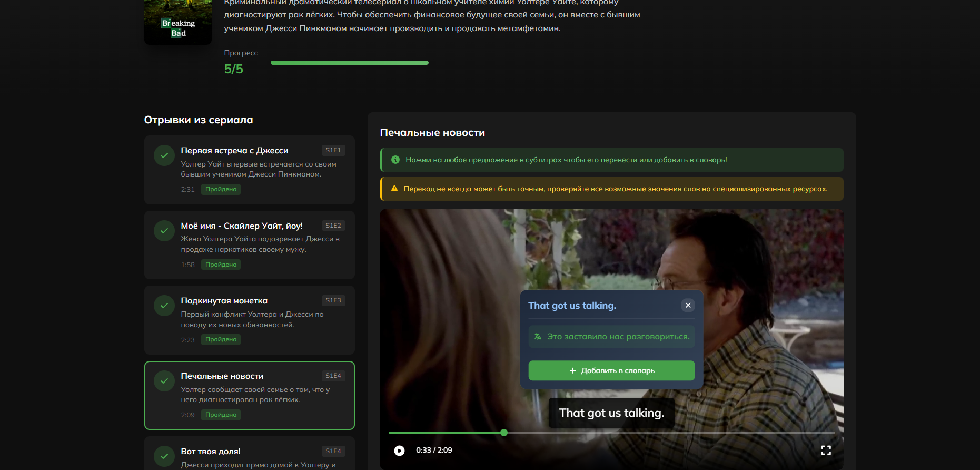This screenshot has height=470, width=980.
Task: Click checkmark icon of 'Первая встреча с Джесси'
Action: 164,155
